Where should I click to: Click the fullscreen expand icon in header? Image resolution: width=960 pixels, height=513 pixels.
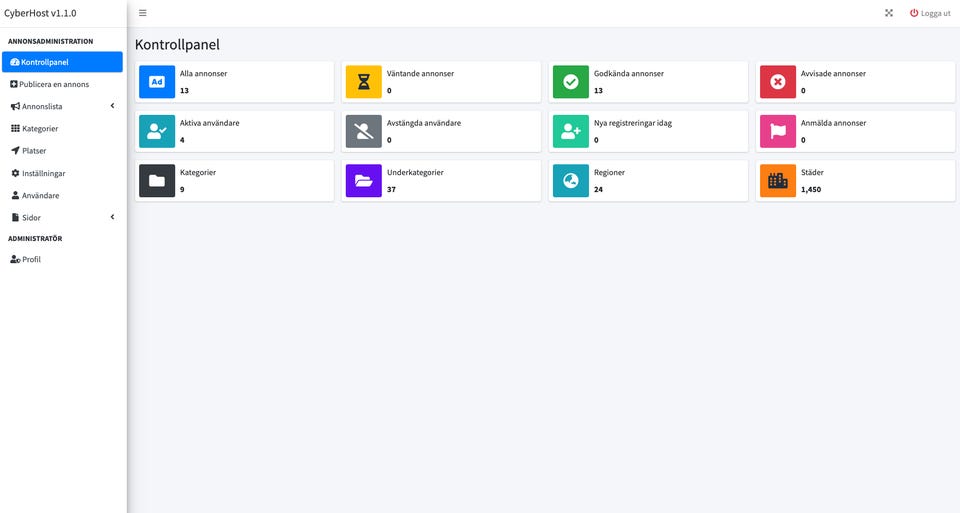[889, 13]
